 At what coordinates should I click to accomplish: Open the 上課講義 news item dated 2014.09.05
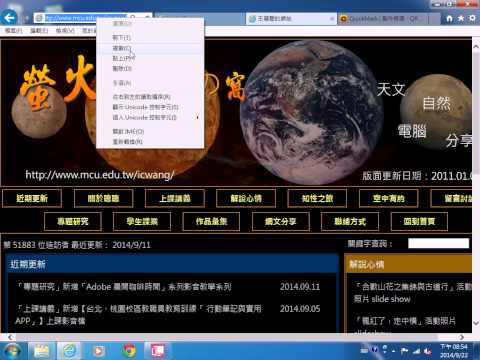tap(138, 315)
